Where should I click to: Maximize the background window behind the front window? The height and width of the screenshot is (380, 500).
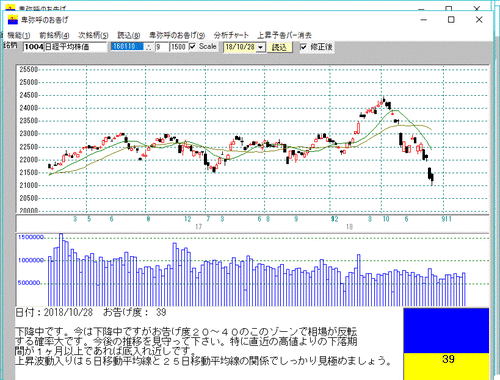(449, 8)
